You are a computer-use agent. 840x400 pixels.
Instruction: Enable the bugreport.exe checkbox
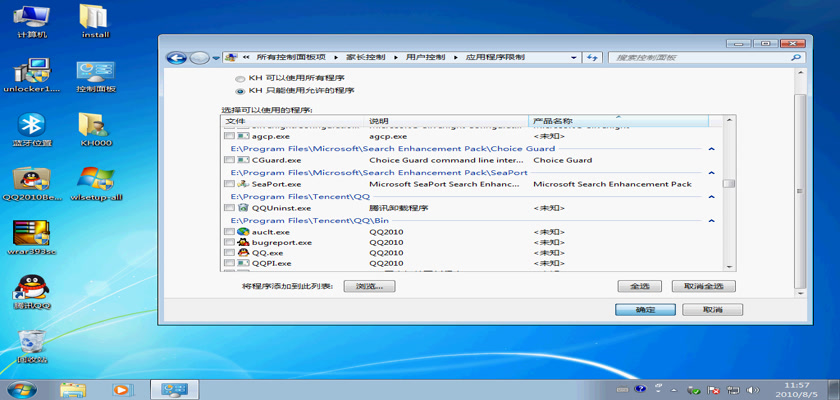[x=229, y=242]
